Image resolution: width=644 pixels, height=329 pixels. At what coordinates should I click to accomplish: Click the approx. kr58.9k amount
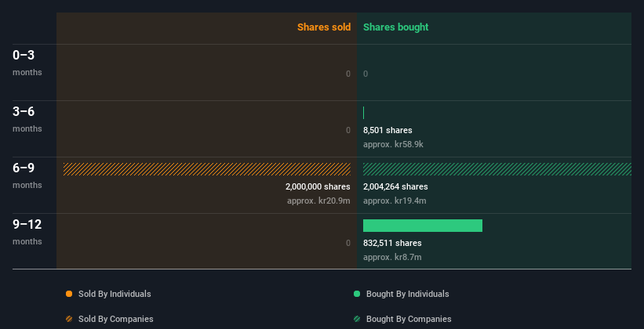(393, 144)
